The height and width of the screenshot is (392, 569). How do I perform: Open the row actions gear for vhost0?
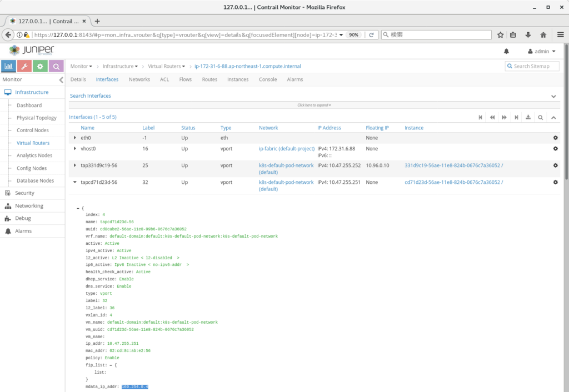coord(555,149)
